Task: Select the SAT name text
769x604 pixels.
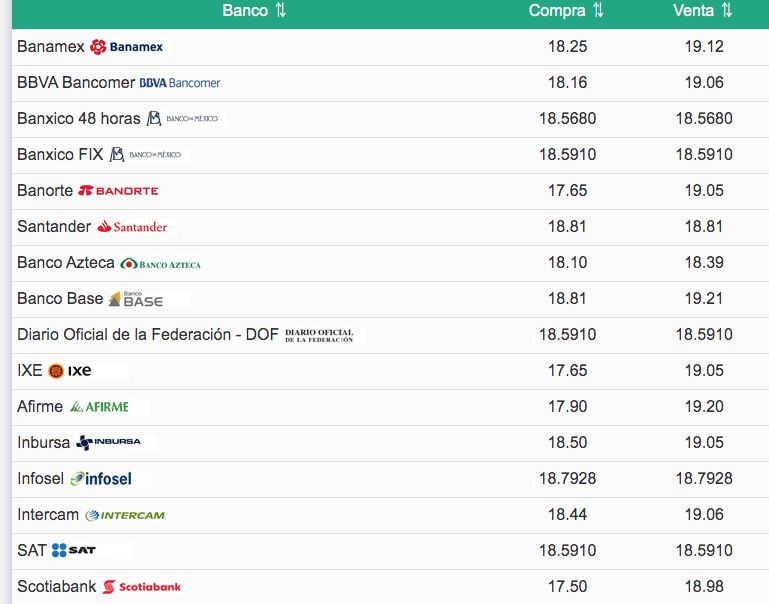Action: tap(31, 551)
